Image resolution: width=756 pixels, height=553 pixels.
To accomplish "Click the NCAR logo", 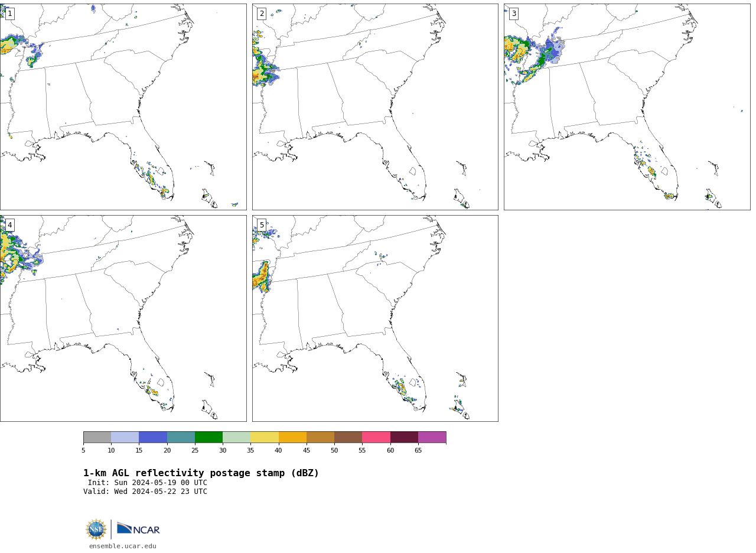I will pos(138,529).
